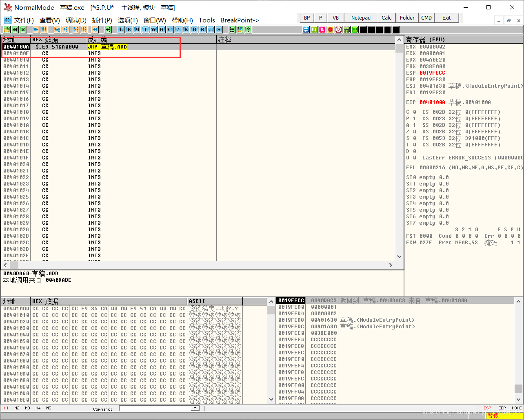Screen dimensions: 524x420
Task: Switch to memory tab M3
Action: [27, 408]
